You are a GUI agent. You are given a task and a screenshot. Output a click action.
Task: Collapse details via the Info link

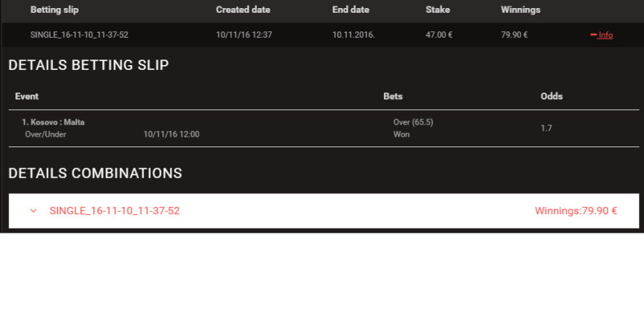pyautogui.click(x=605, y=35)
